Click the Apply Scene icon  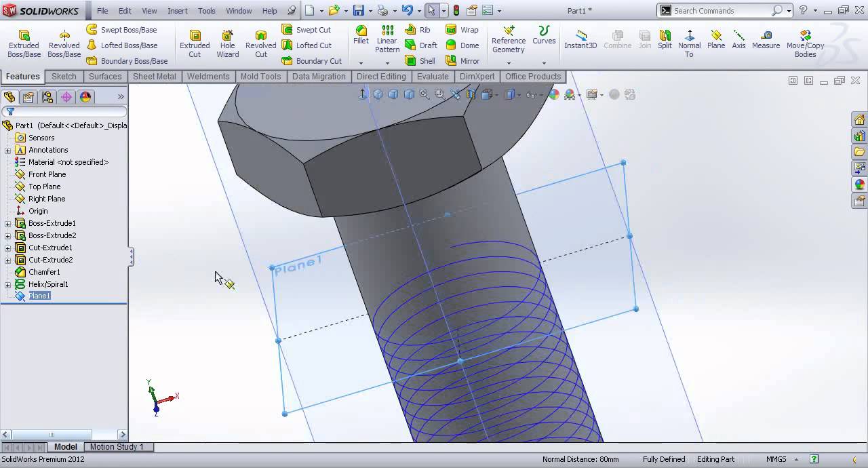[x=570, y=94]
